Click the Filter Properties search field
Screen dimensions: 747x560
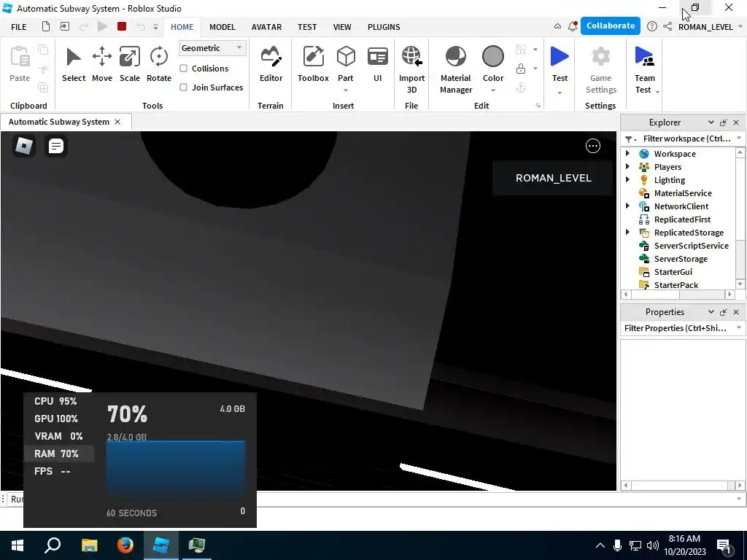pyautogui.click(x=676, y=328)
